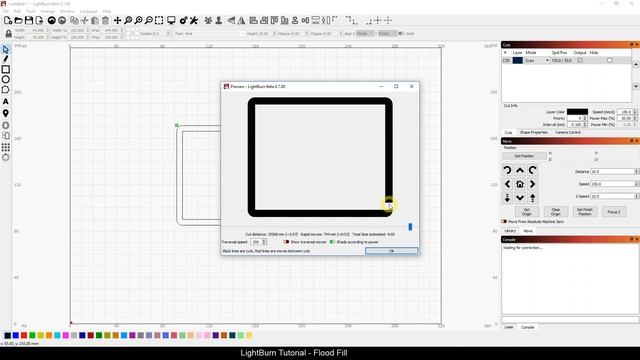Click the Z-axis raise arrow
640x360 pixels.
(532, 198)
